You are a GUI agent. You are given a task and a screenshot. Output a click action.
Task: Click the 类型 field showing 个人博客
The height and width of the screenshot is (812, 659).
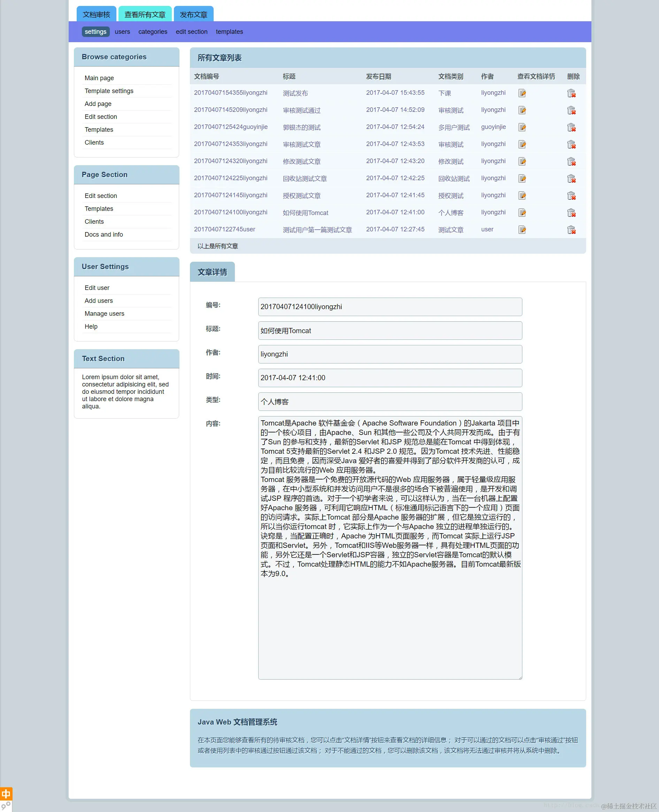pos(390,401)
